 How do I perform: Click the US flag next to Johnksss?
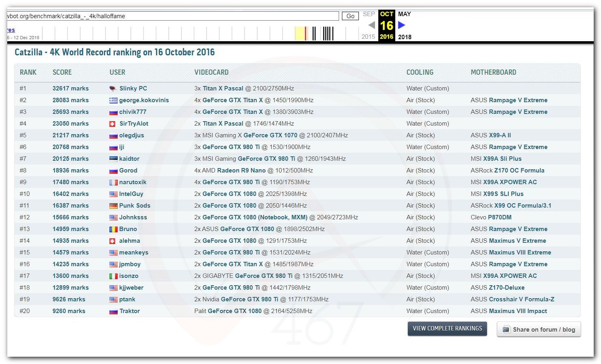point(113,217)
